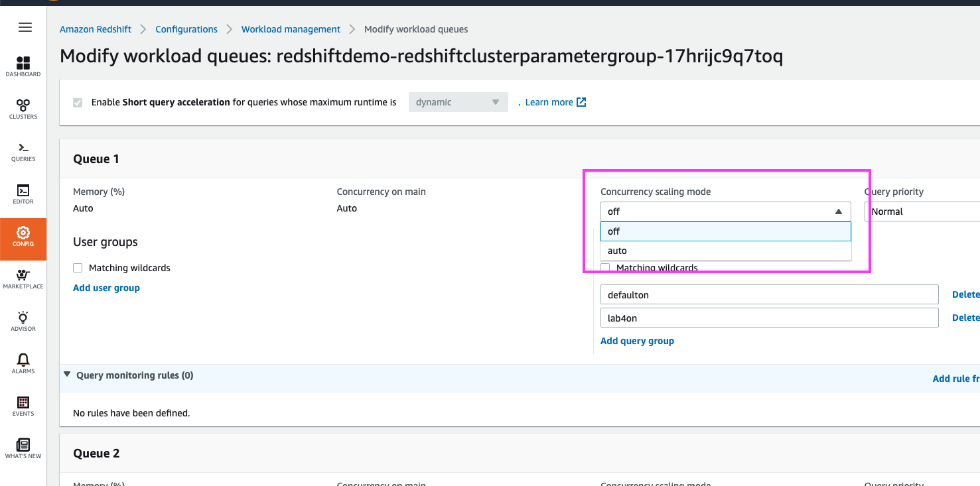
Task: Open the Queries sidebar icon
Action: tap(23, 151)
